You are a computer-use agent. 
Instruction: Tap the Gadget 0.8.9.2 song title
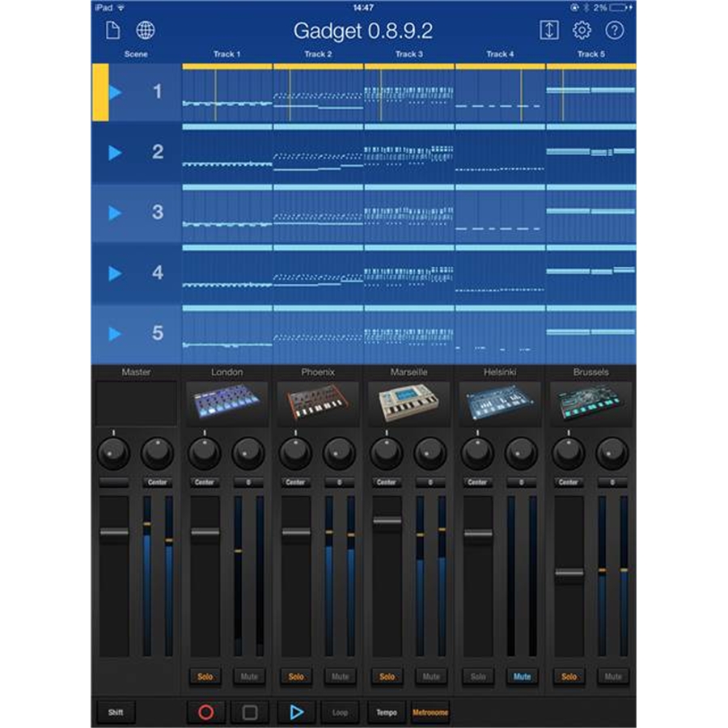363,31
